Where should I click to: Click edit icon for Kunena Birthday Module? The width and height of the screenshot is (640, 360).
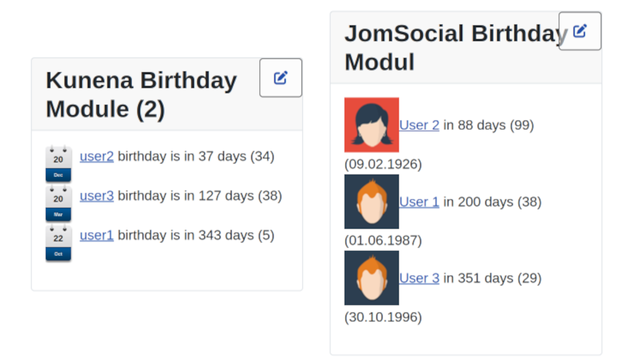click(x=281, y=78)
